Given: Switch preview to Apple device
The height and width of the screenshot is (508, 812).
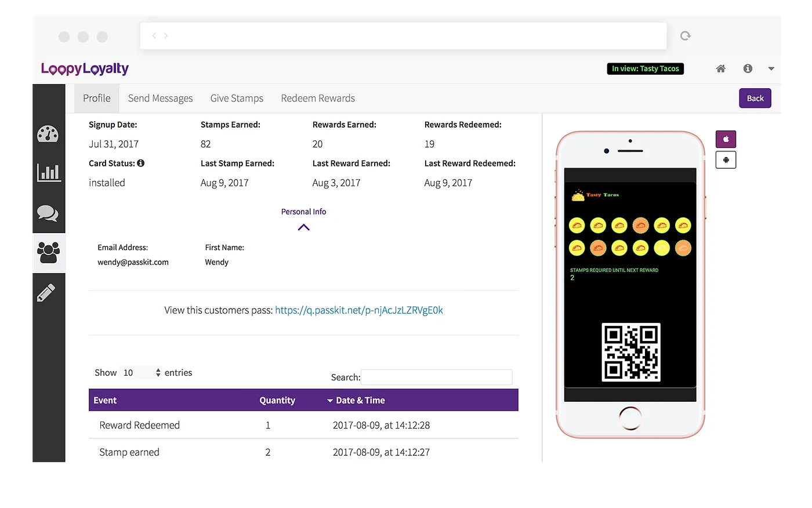Looking at the screenshot, I should click(726, 139).
